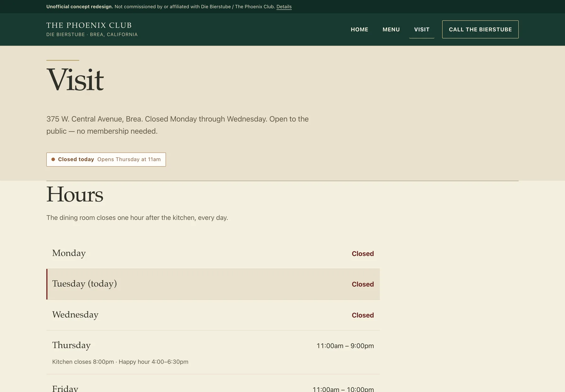
Task: Select the Monday row label
Action: click(69, 253)
